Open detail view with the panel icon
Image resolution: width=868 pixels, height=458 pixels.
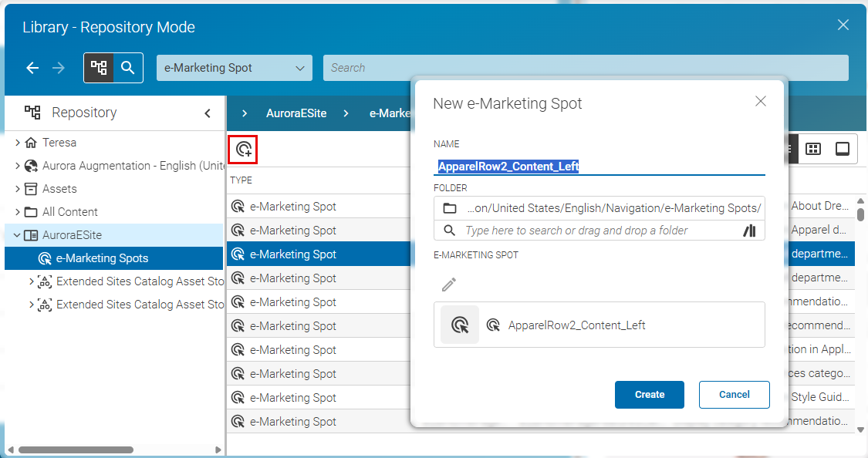(843, 149)
